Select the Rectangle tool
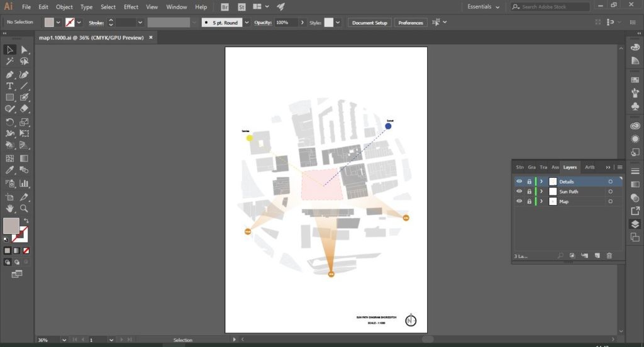The image size is (644, 347). pos(9,97)
